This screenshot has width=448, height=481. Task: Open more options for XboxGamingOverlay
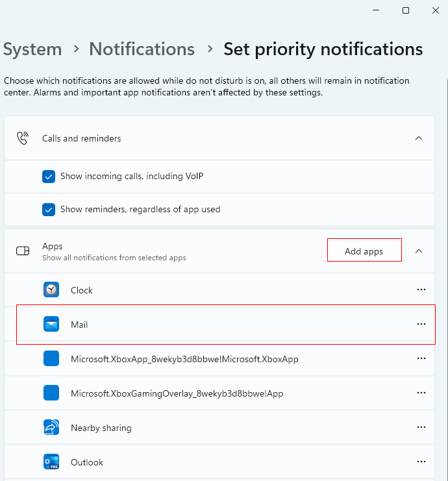coord(421,393)
